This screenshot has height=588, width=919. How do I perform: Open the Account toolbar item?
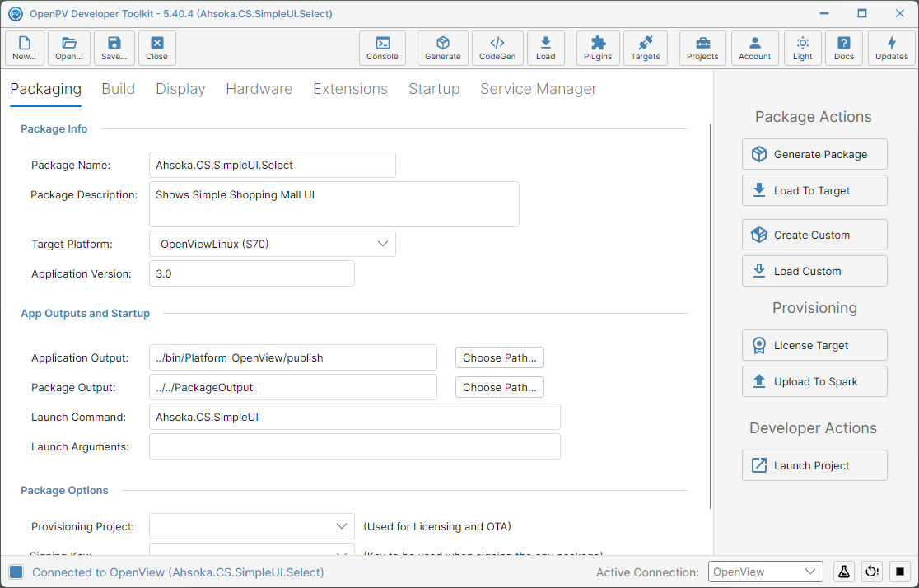coord(755,48)
